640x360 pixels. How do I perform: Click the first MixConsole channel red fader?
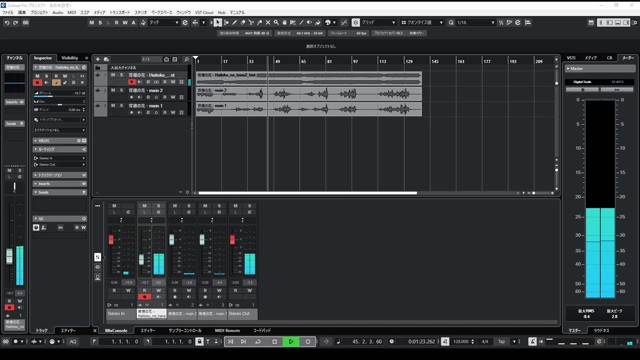[x=111, y=240]
